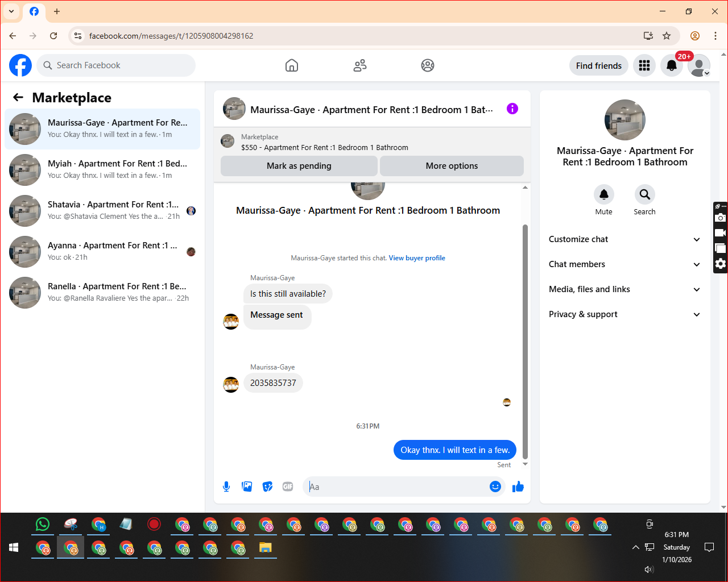Open the Notifications bell with 20+ badge

click(x=672, y=65)
